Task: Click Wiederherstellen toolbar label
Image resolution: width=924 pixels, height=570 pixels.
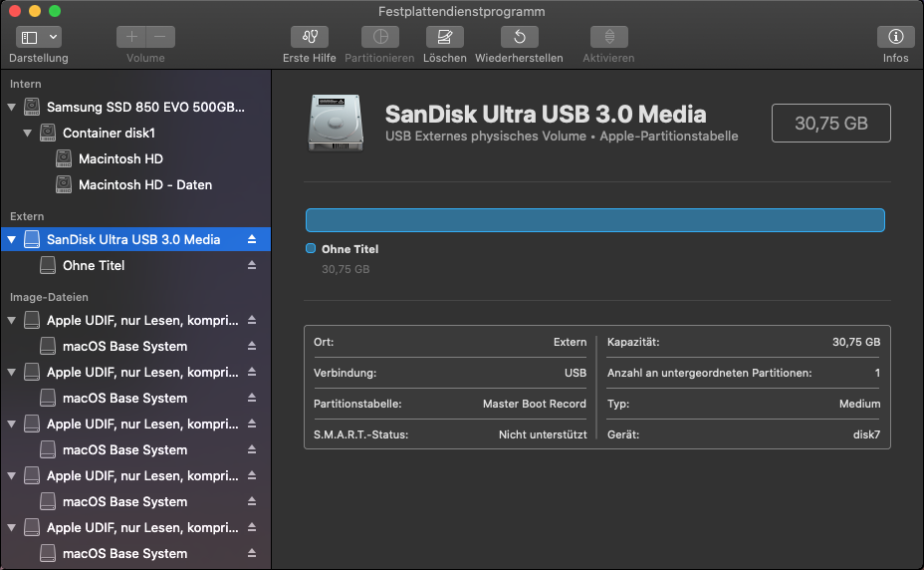Action: click(519, 58)
